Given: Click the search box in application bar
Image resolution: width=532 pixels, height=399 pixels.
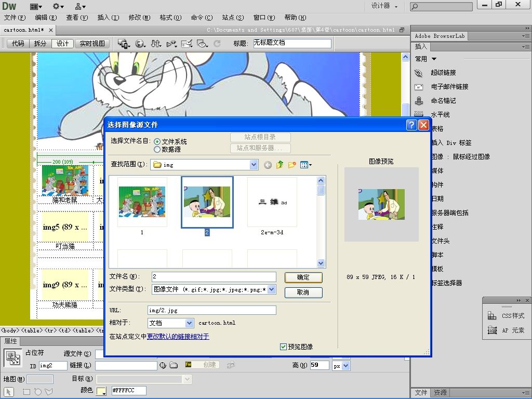Looking at the screenshot, I should point(441,6).
